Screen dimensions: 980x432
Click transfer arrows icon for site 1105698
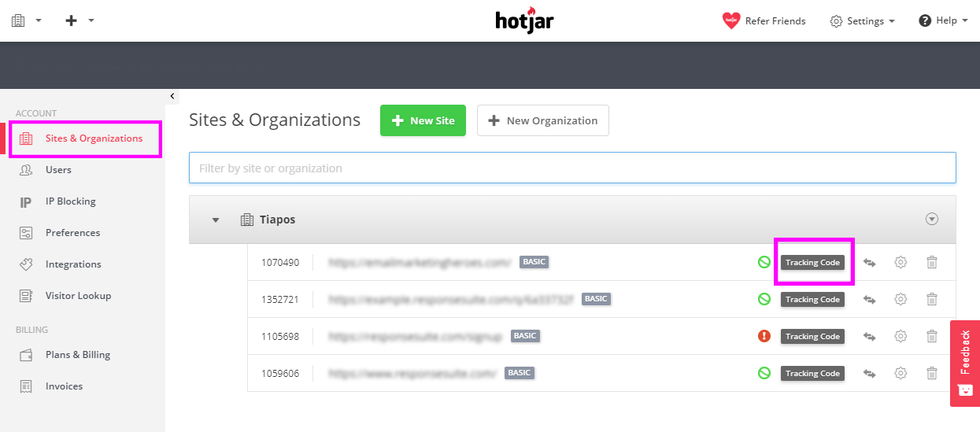click(x=870, y=336)
